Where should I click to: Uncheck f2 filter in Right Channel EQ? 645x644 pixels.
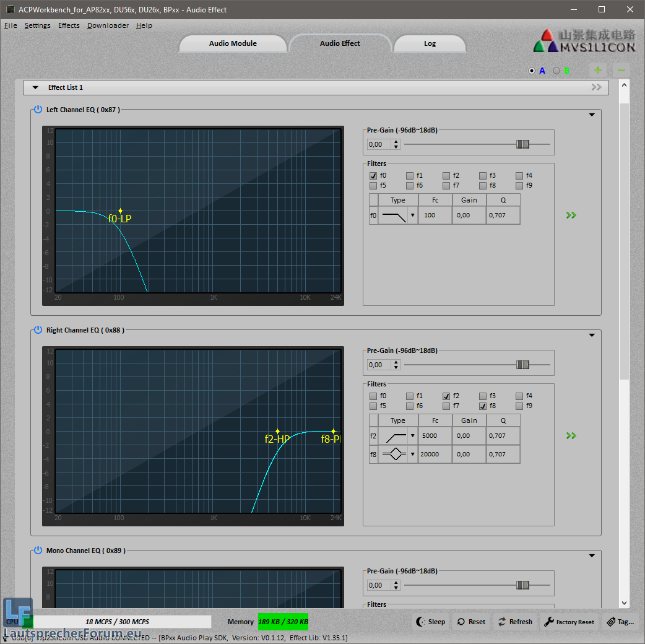[446, 396]
